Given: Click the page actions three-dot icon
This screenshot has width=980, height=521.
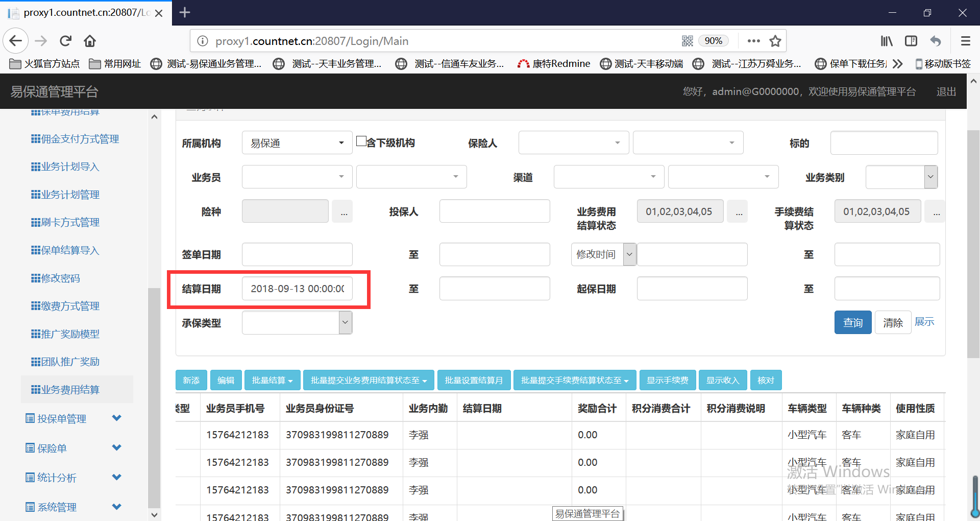Looking at the screenshot, I should [x=753, y=41].
